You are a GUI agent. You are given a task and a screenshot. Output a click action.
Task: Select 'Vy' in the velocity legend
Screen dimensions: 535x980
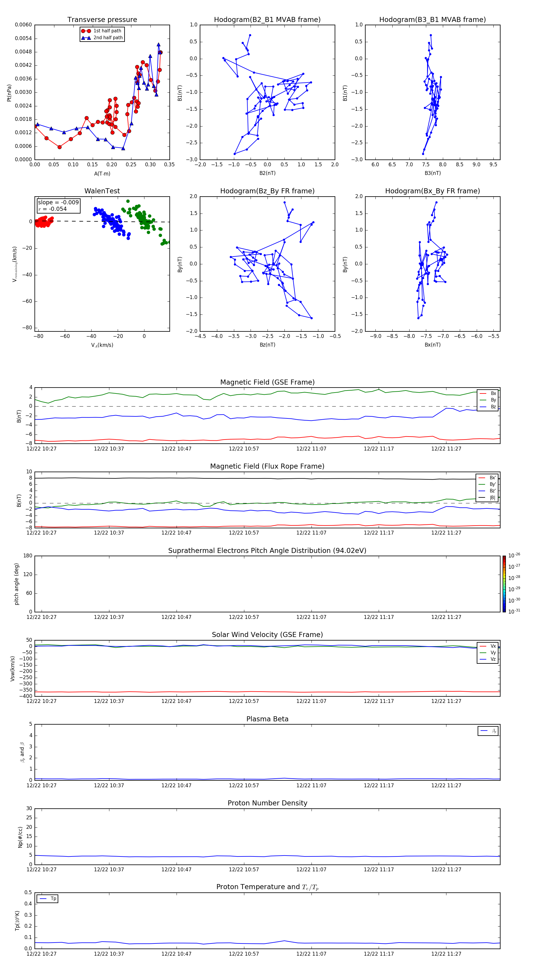488,652
